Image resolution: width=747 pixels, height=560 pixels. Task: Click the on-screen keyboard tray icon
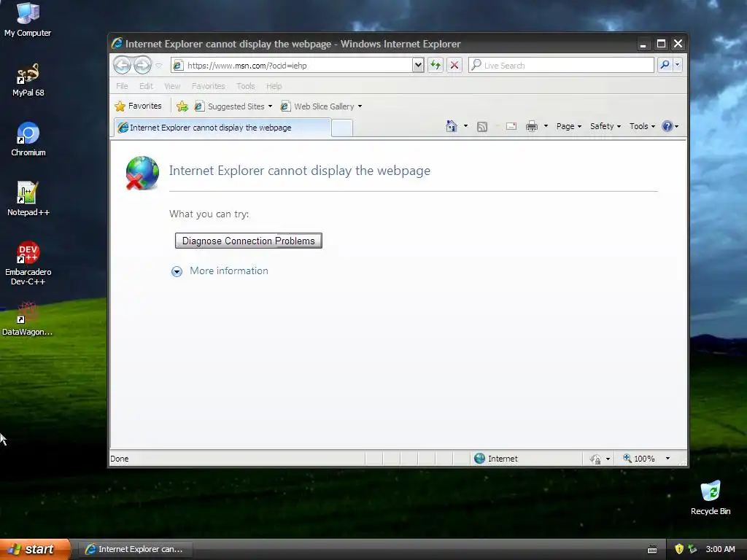coord(652,550)
